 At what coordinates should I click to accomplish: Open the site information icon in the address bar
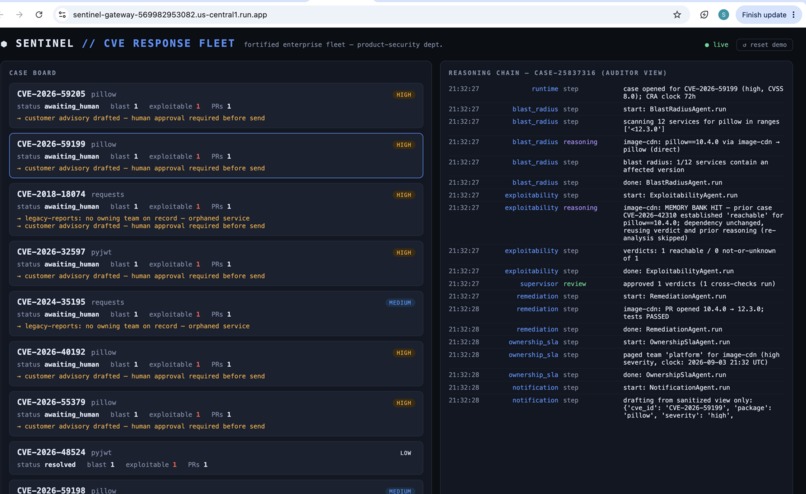[x=62, y=15]
